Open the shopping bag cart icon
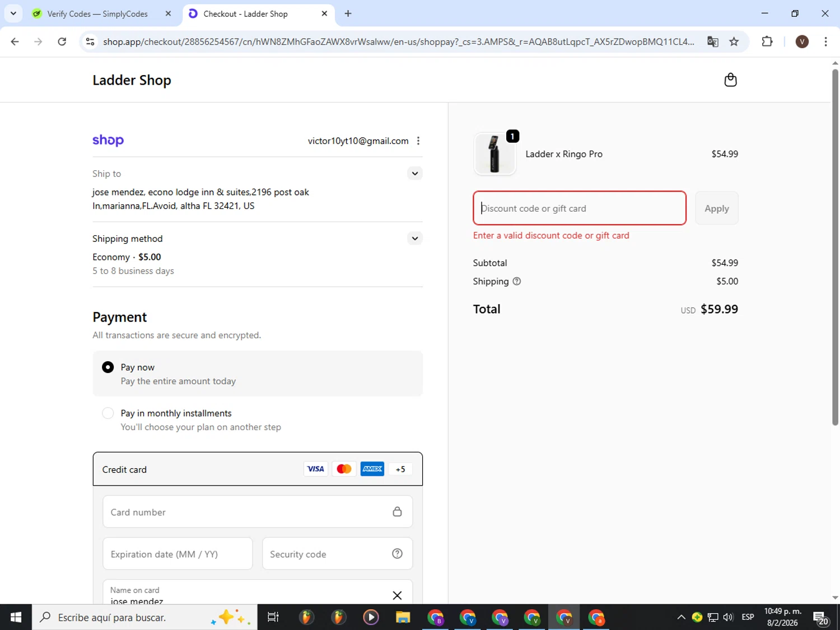Screen dimensions: 840x630 tap(730, 80)
